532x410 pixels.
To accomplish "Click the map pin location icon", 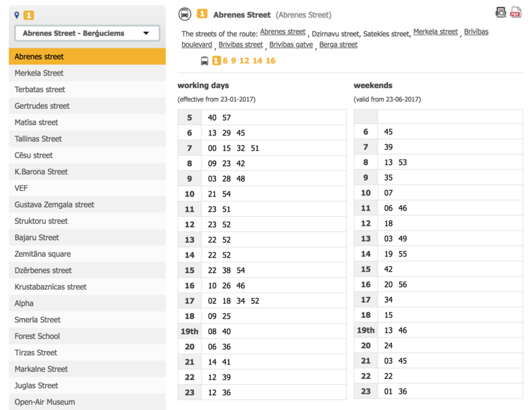I will (x=17, y=15).
